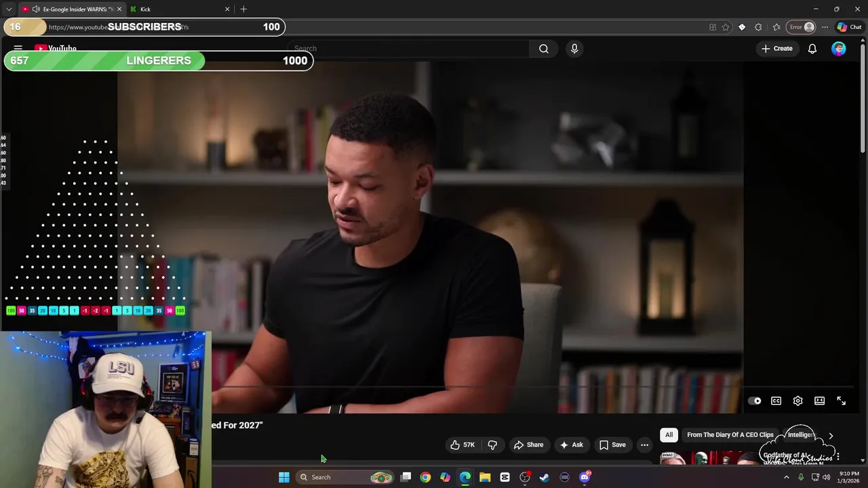This screenshot has height=488, width=868.
Task: Save the video to a playlist
Action: (x=612, y=445)
